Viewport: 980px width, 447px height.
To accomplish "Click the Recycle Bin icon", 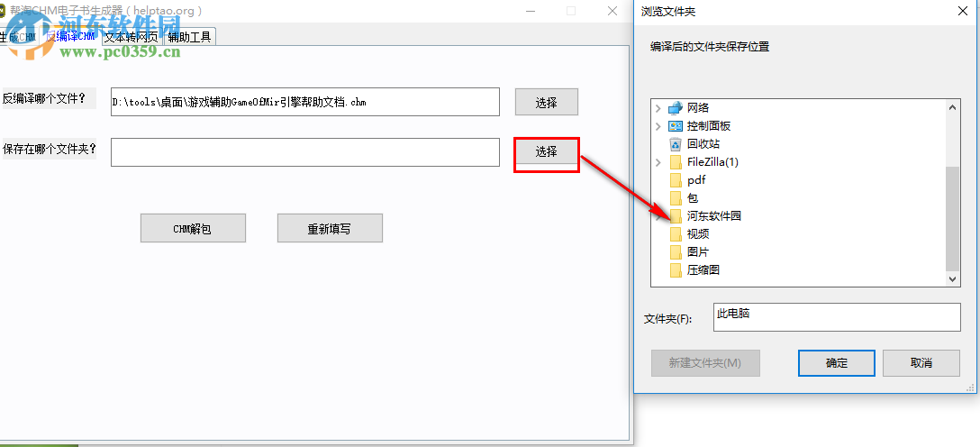I will coord(675,144).
